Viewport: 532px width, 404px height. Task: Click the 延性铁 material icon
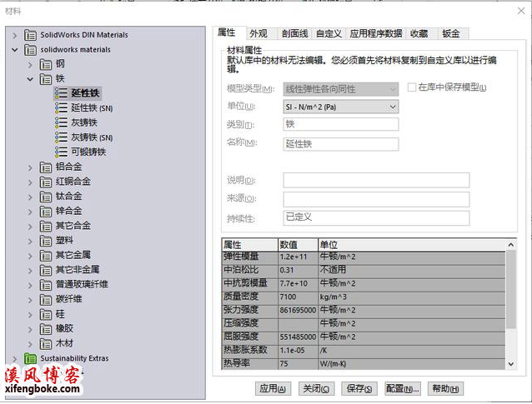[61, 93]
